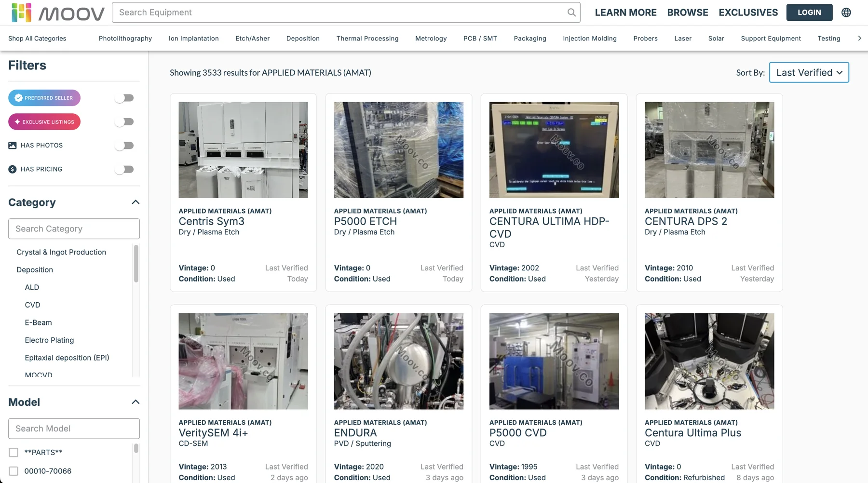
Task: Open the Photolithography category tab
Action: click(125, 39)
